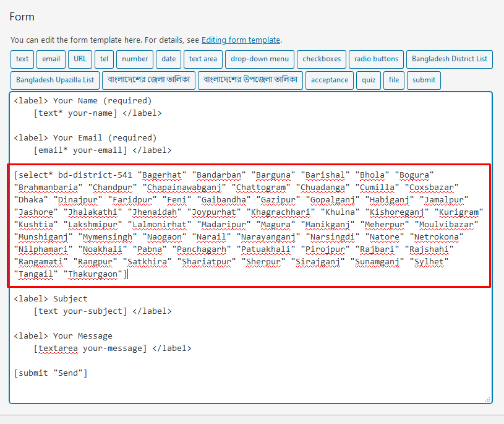Insert an email field tag
Viewport: 504px width, 424px height.
pyautogui.click(x=51, y=59)
